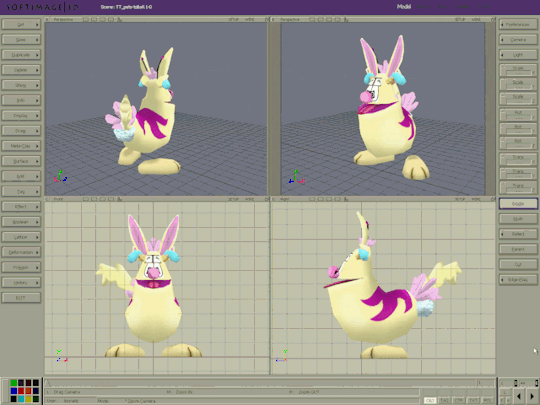Open the Boolean menu
Screen dimensions: 540x405
[21, 222]
